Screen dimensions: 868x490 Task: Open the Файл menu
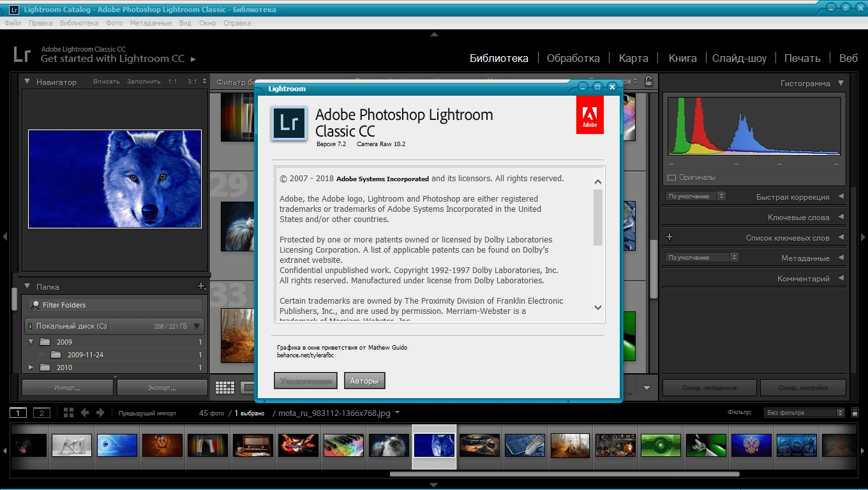pyautogui.click(x=13, y=23)
